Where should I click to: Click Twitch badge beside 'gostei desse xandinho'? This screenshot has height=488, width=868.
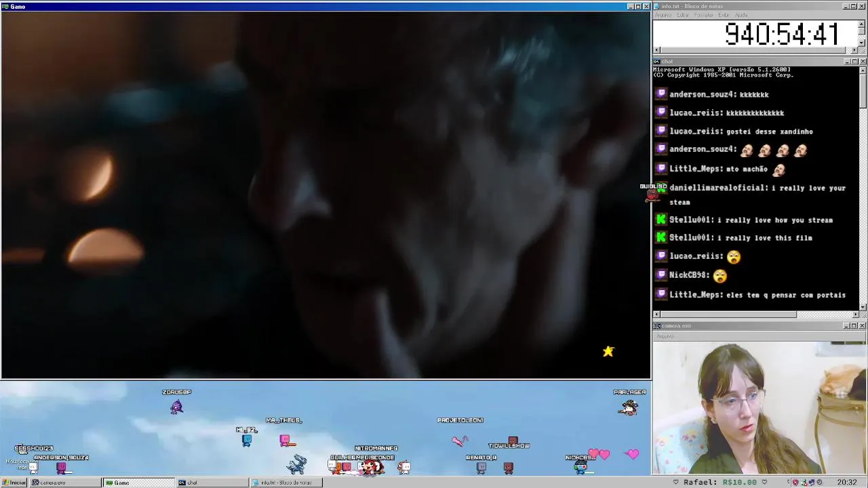[661, 131]
